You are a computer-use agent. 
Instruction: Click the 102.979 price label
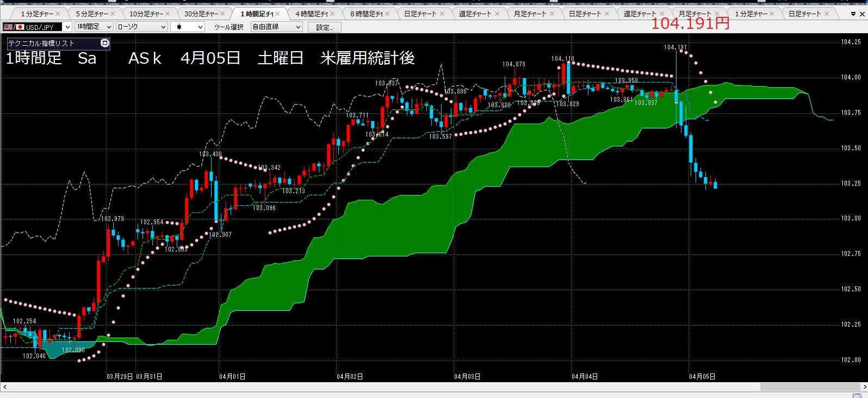(113, 219)
